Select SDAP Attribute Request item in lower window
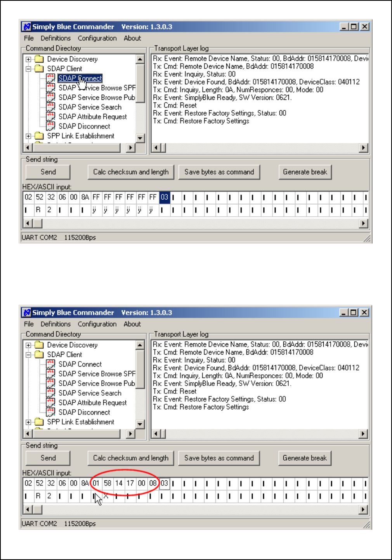 coord(92,403)
